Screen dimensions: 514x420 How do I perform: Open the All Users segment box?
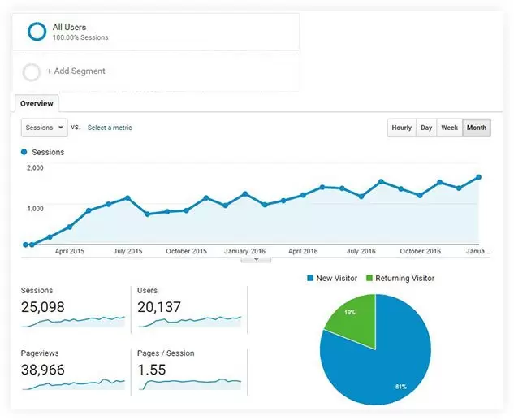click(156, 32)
